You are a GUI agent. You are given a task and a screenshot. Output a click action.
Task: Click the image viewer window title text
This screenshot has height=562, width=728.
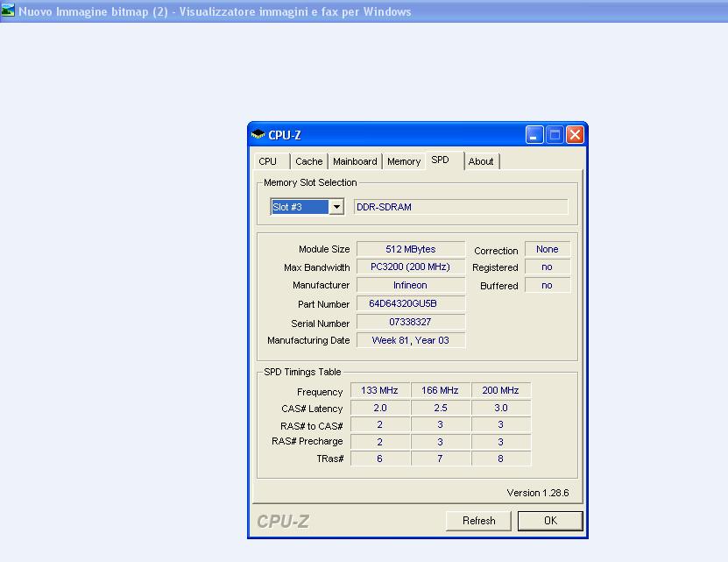tap(215, 11)
